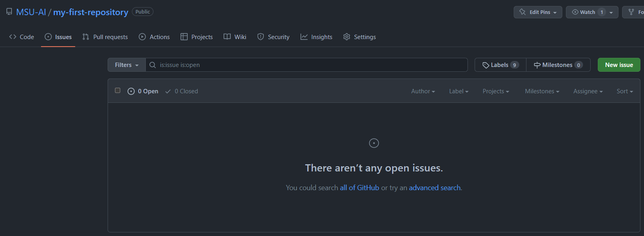The image size is (644, 236).
Task: Open the Wiki tab
Action: pyautogui.click(x=235, y=37)
